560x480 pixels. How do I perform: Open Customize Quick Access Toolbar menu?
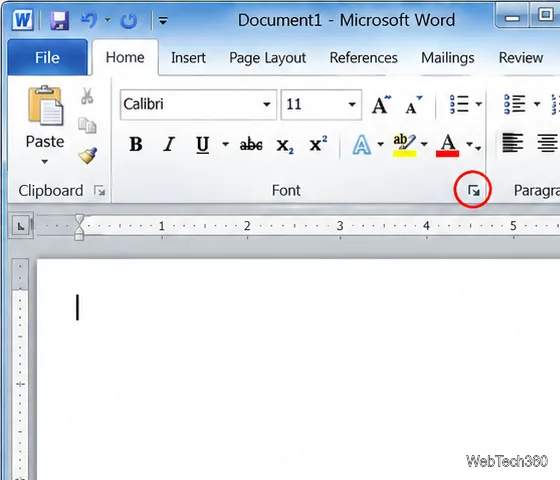[x=163, y=21]
